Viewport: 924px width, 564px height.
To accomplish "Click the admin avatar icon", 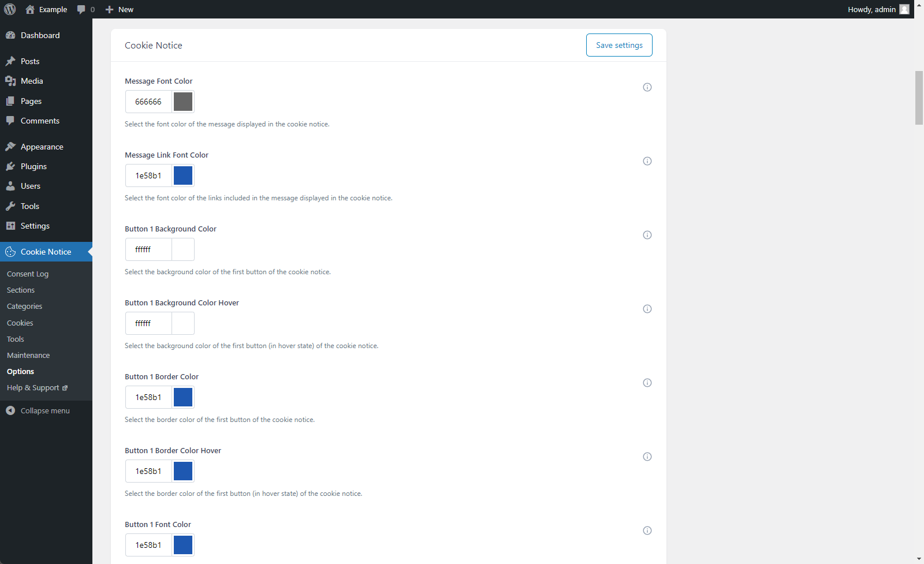I will pos(904,9).
